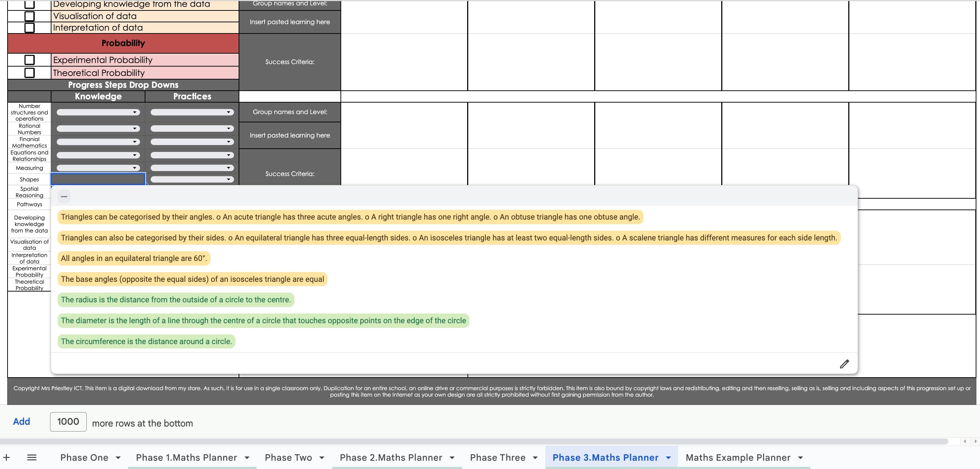Check the Experimental Probability checkbox
The height and width of the screenshot is (469, 980).
30,59
